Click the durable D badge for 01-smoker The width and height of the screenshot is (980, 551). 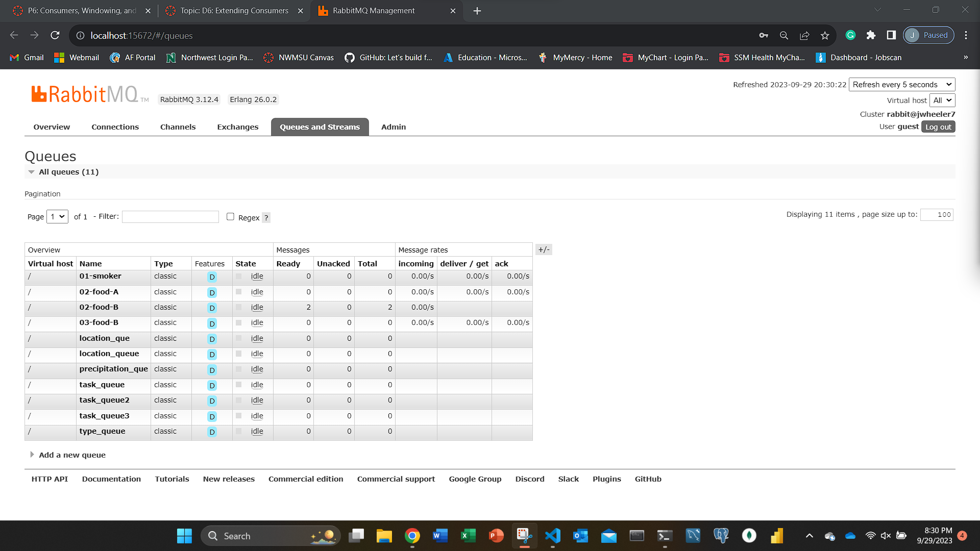[212, 277]
